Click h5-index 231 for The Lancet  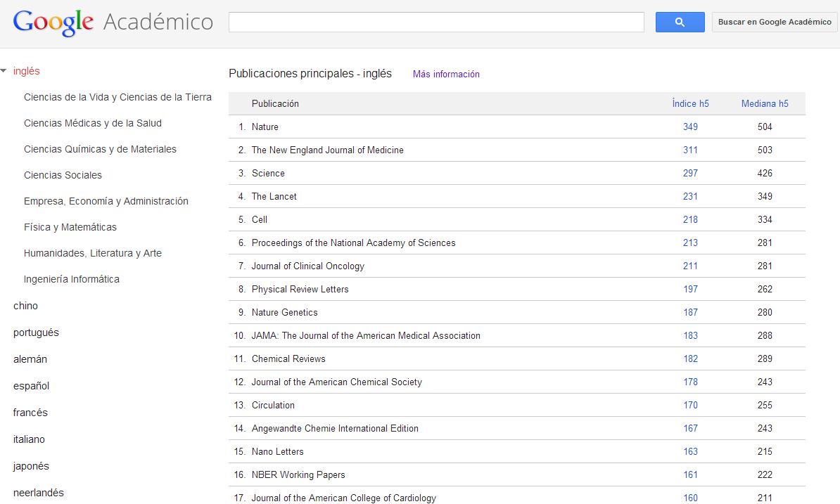(x=690, y=196)
